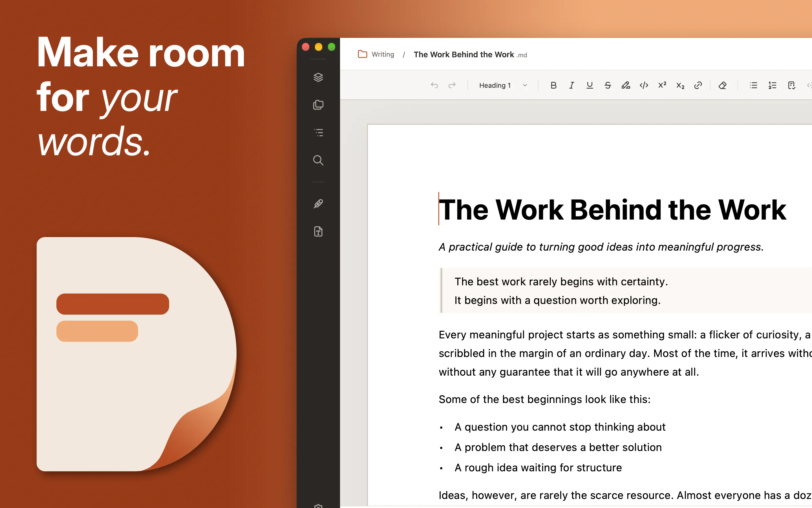
Task: Insert a numbered list
Action: click(773, 85)
